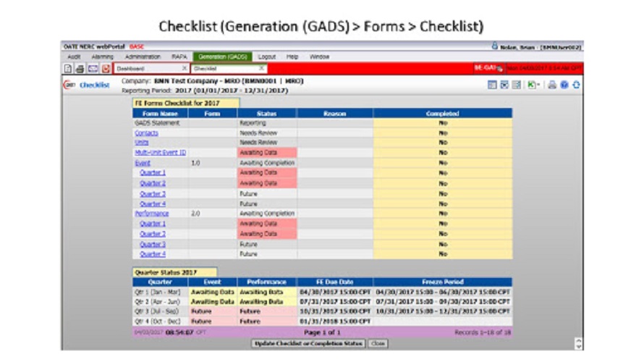Open the dropdown arrow next to Excel export
The width and height of the screenshot is (644, 362).
point(538,85)
